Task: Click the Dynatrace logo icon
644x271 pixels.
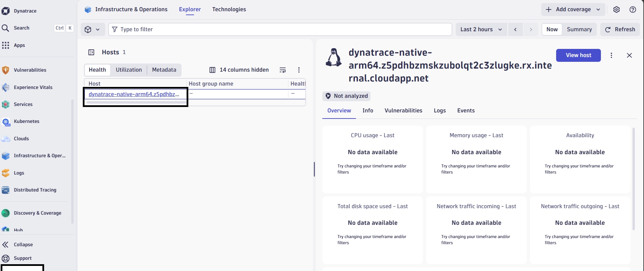Action: (5, 11)
